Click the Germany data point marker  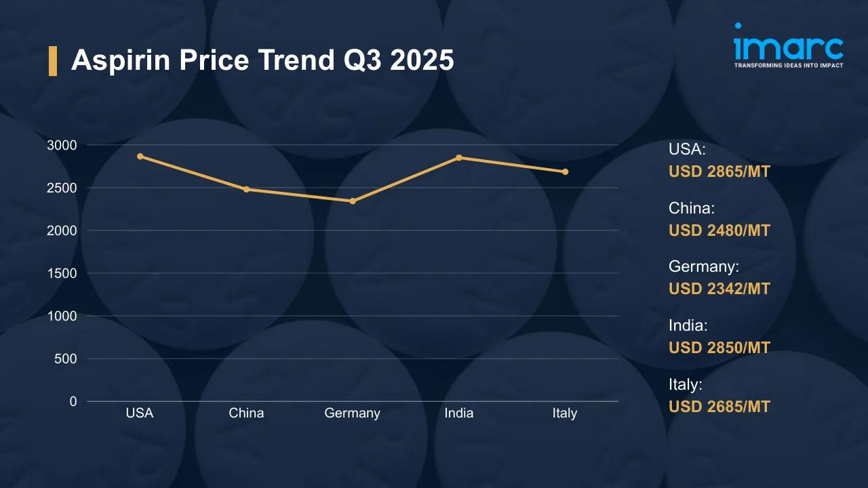point(353,201)
